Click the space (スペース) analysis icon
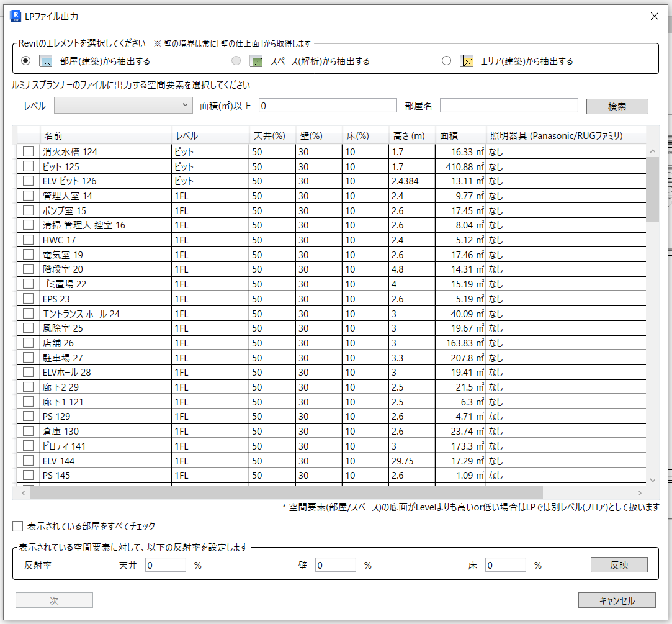 point(256,61)
